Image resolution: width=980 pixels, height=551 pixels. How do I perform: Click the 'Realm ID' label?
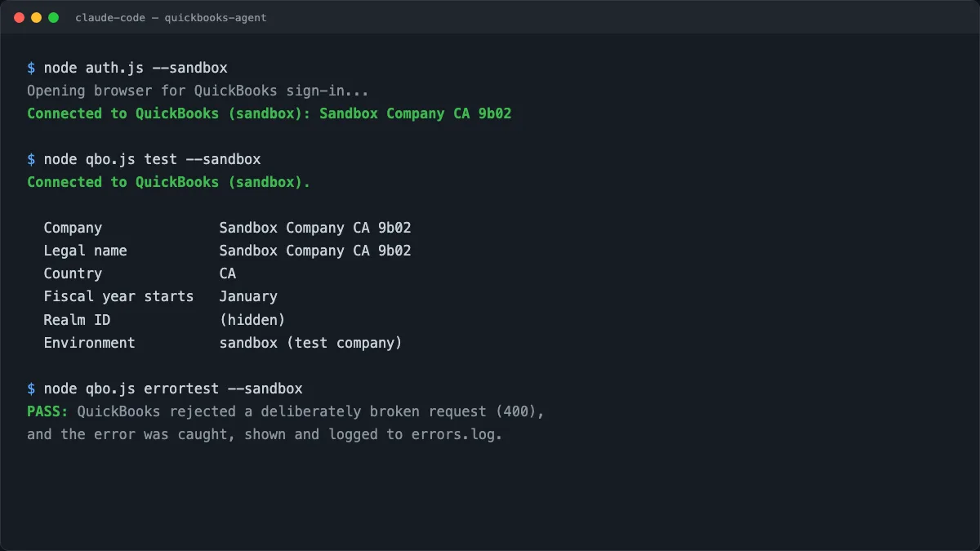tap(77, 319)
